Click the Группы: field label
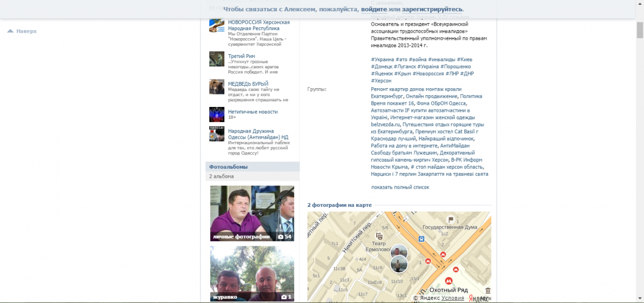The width and height of the screenshot is (644, 303). pos(317,89)
